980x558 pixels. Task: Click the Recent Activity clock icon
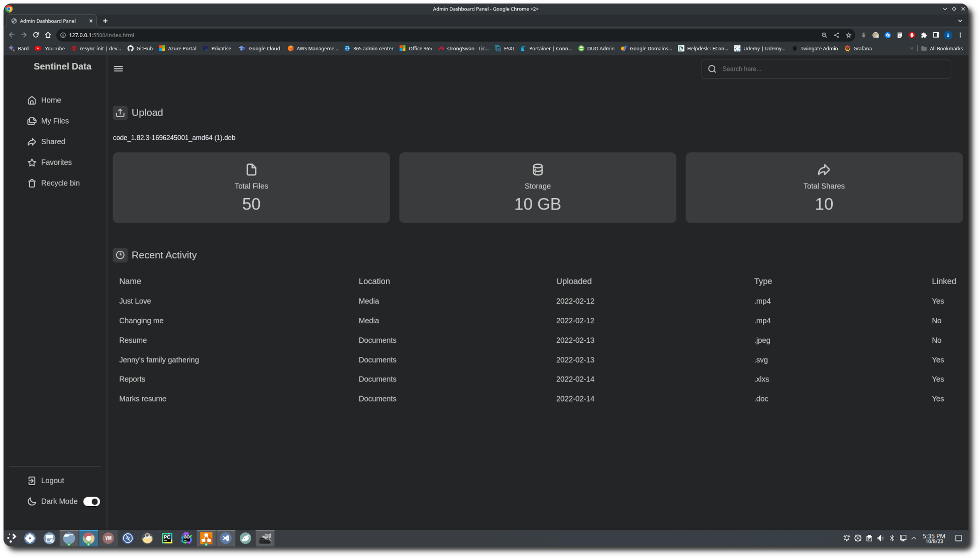[120, 255]
